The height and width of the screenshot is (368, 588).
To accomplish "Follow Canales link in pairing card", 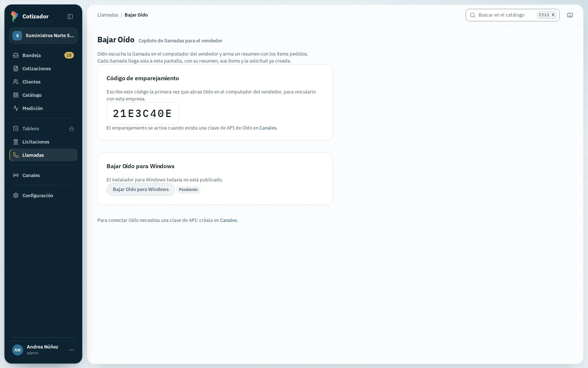I will (x=268, y=128).
